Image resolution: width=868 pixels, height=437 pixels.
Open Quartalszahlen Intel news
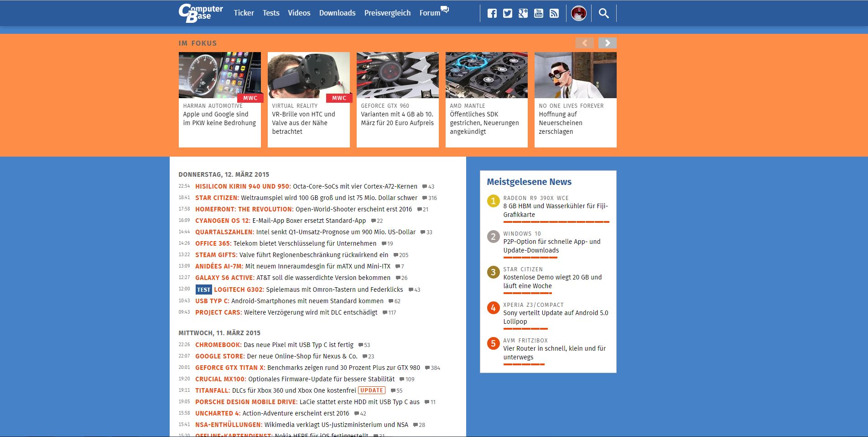(x=305, y=232)
